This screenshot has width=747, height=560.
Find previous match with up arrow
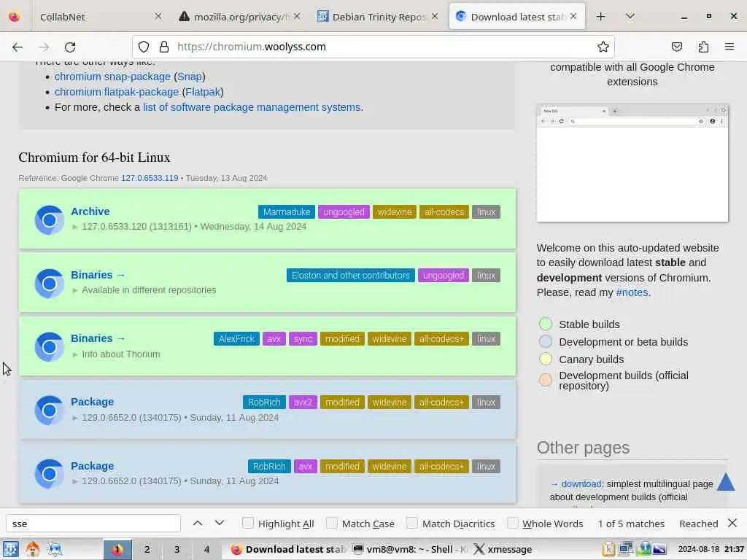pos(197,524)
